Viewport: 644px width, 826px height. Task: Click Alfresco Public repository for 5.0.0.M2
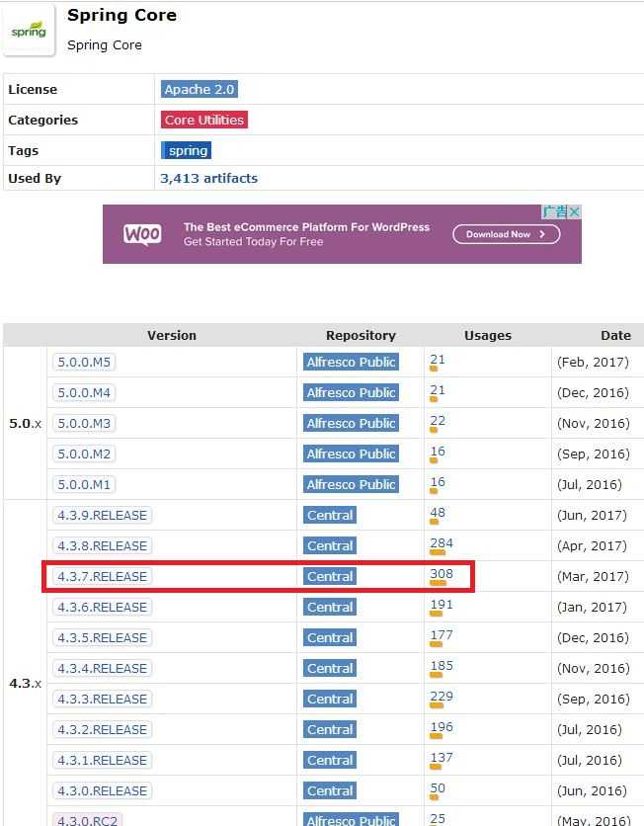(x=351, y=454)
